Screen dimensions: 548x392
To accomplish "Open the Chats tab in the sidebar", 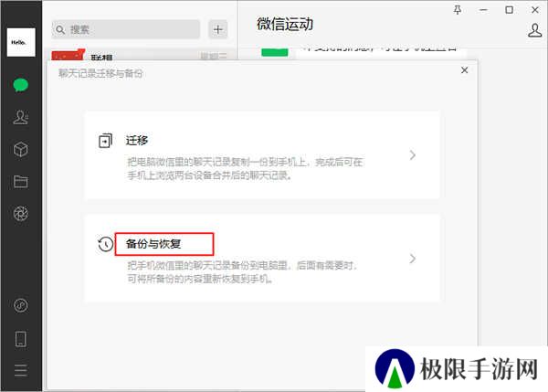I will pyautogui.click(x=21, y=85).
